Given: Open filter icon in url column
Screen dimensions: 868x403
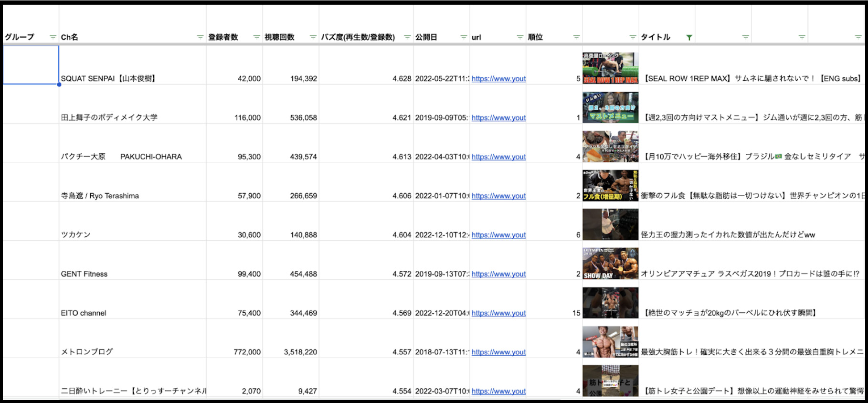Looking at the screenshot, I should point(520,37).
